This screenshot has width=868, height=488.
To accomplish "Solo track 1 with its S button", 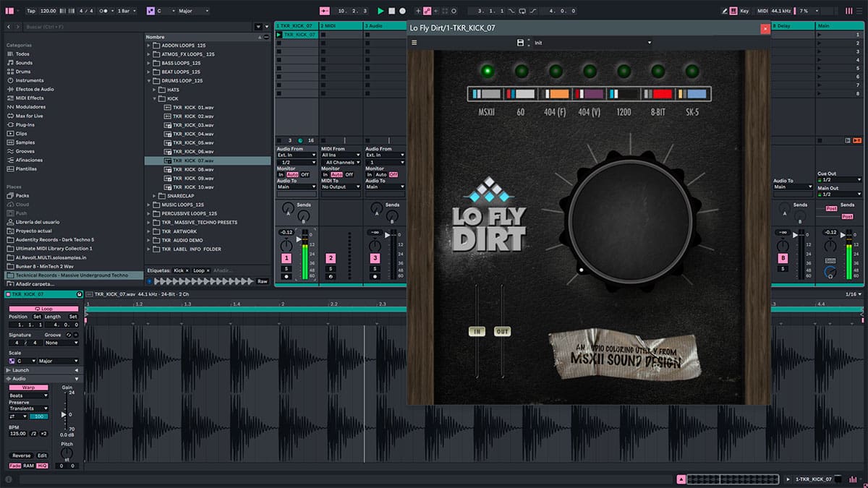I will tap(286, 268).
